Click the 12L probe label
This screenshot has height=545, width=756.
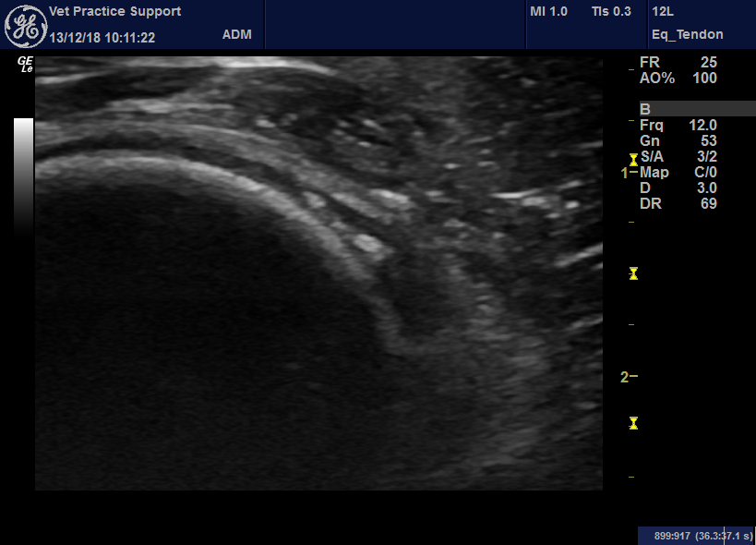(663, 11)
